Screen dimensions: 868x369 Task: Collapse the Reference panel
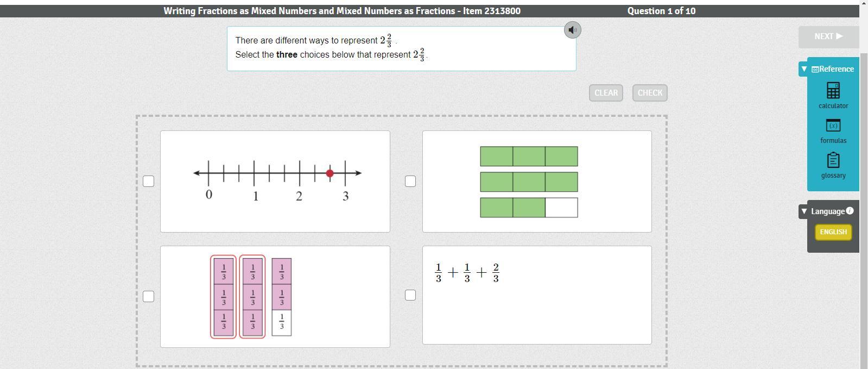coord(804,69)
